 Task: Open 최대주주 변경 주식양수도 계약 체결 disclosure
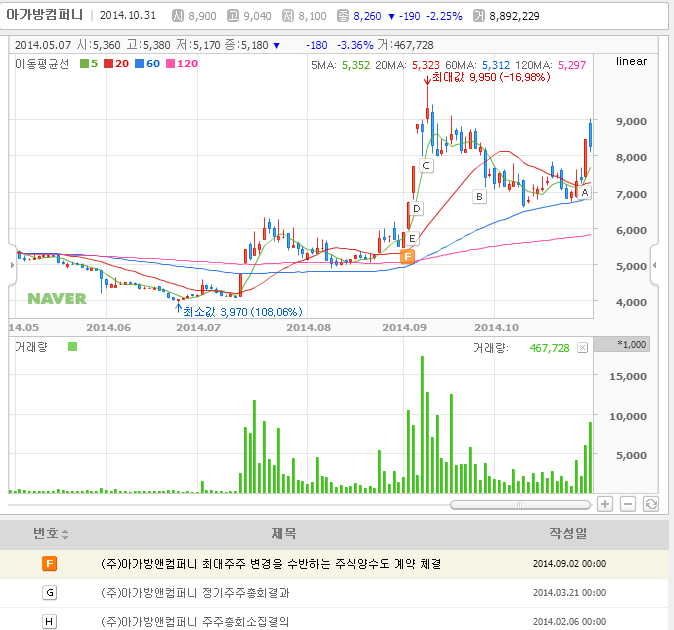coord(271,563)
